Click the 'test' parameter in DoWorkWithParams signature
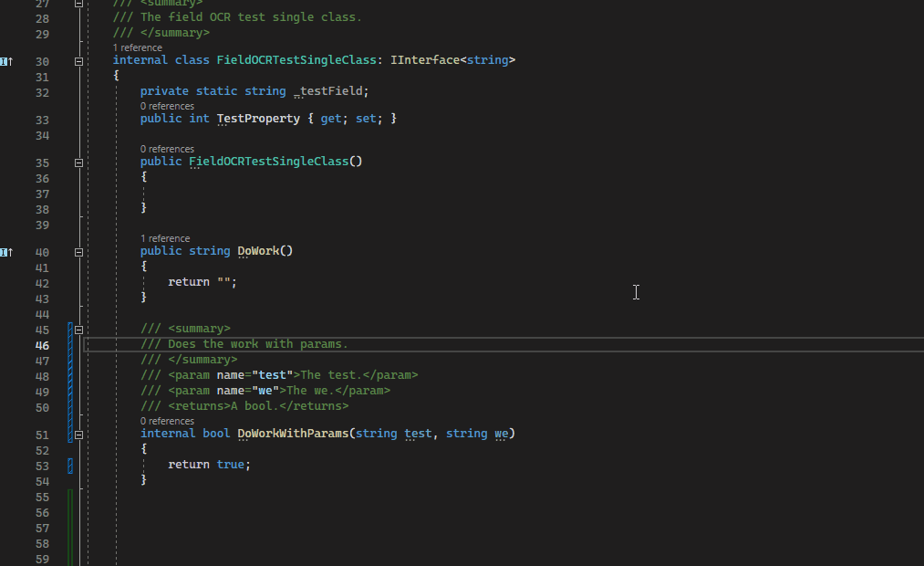This screenshot has width=924, height=566. (x=418, y=434)
